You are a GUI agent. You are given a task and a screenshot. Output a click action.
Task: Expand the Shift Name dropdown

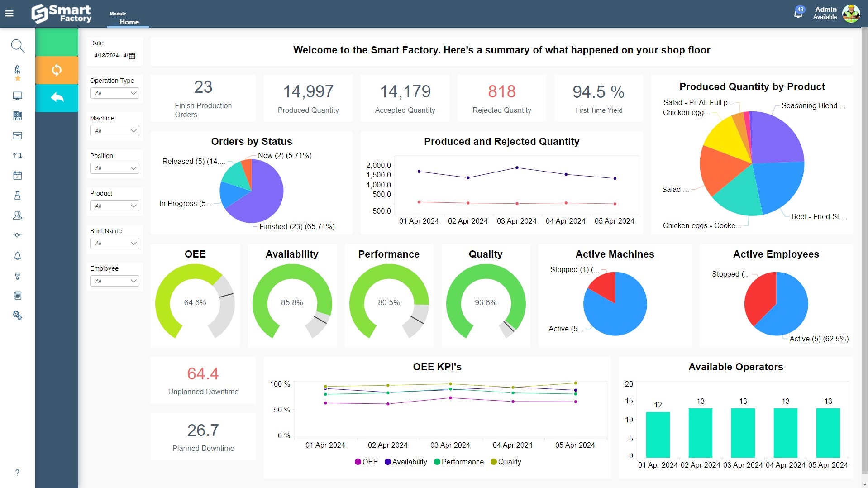coord(114,244)
